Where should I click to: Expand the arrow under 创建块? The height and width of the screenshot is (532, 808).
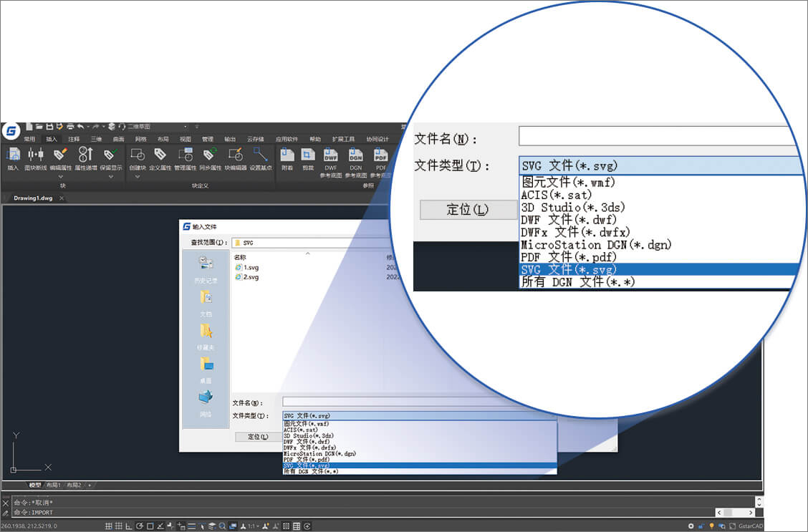pos(137,177)
